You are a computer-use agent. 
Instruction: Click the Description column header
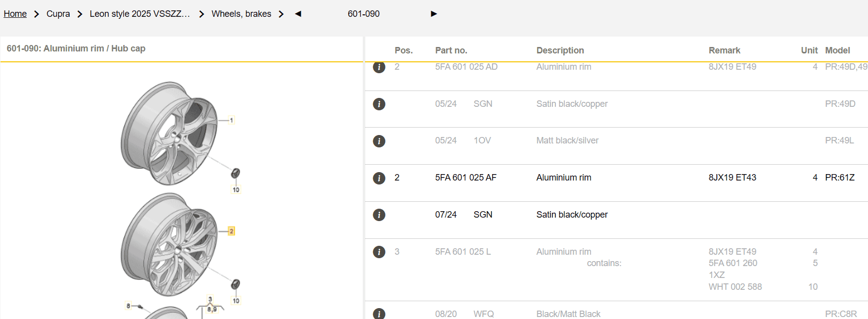point(560,50)
